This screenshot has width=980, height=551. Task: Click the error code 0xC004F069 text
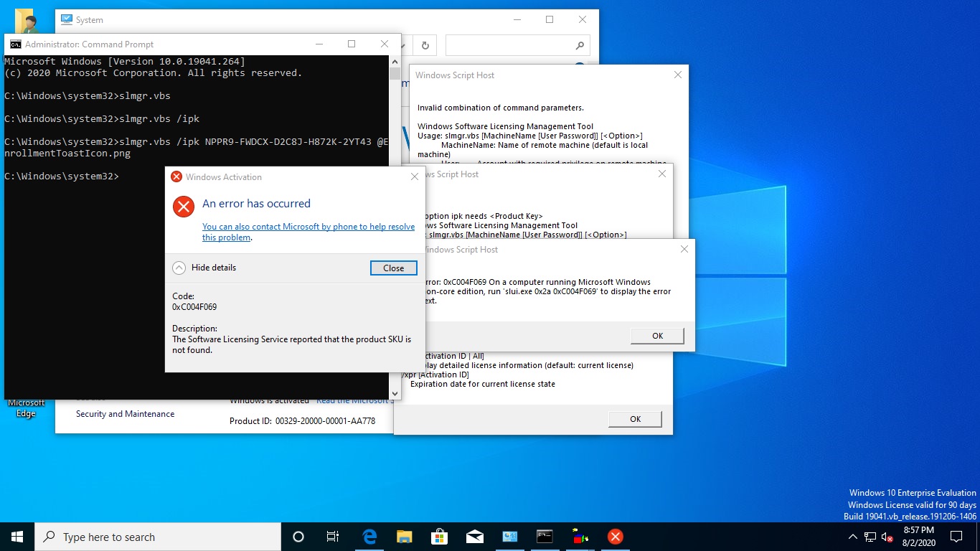tap(194, 307)
